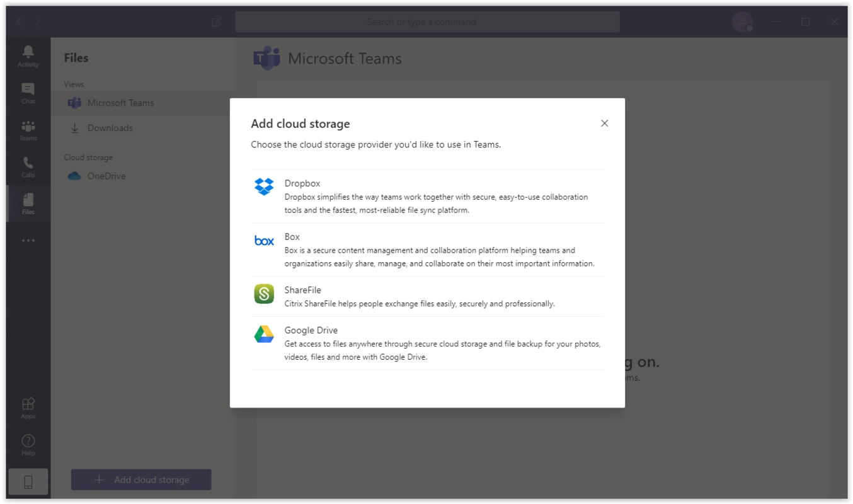Screen dimensions: 853x504
Task: Open the Calls section
Action: 28,167
